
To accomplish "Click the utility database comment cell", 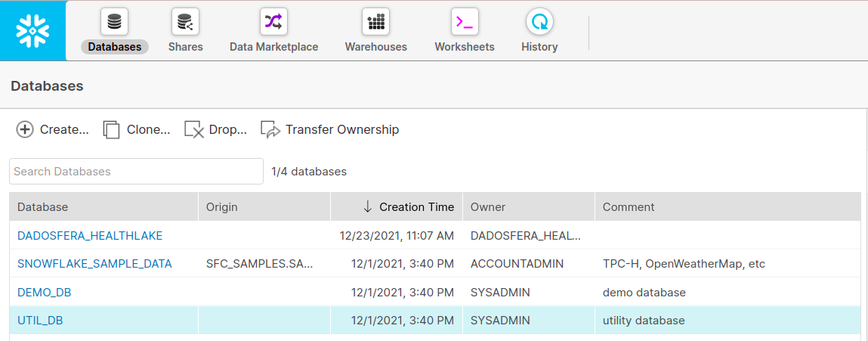I will coord(644,321).
